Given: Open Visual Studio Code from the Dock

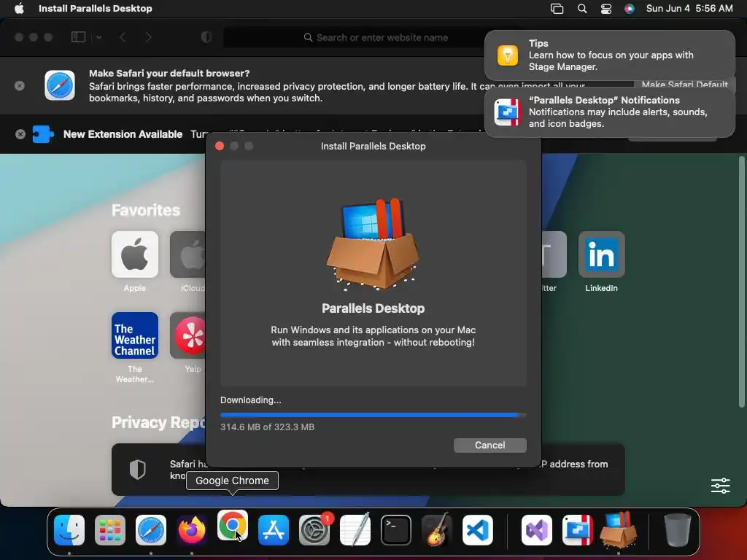Looking at the screenshot, I should click(x=477, y=530).
